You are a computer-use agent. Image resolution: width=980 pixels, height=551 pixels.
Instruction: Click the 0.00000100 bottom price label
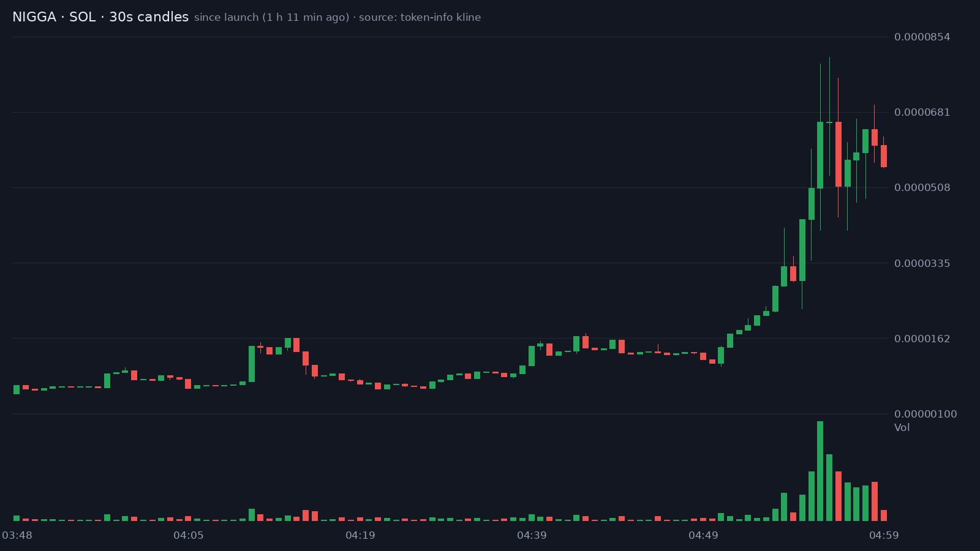(925, 414)
